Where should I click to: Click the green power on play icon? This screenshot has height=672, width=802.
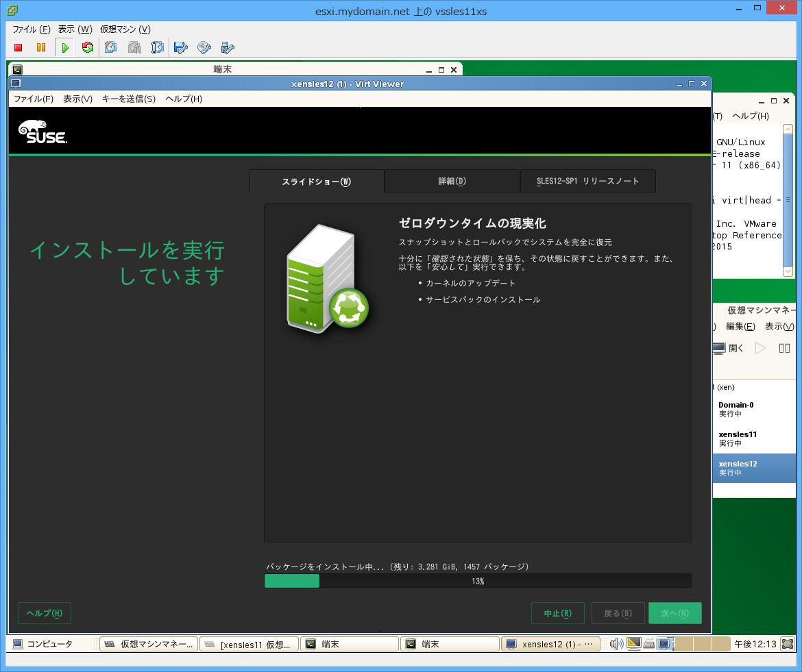click(65, 47)
